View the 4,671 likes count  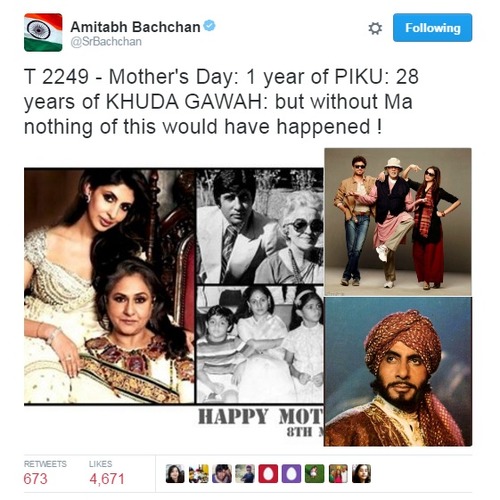pyautogui.click(x=107, y=479)
